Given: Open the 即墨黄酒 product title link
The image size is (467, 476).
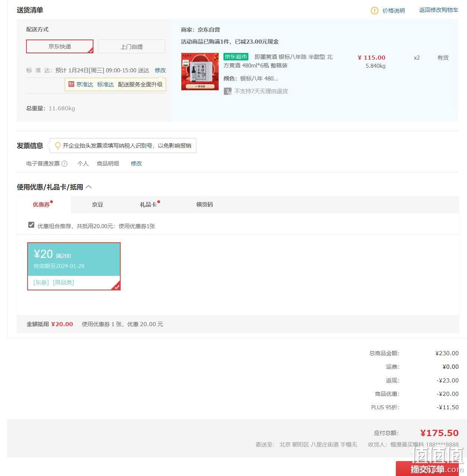Looking at the screenshot, I should pyautogui.click(x=278, y=61).
